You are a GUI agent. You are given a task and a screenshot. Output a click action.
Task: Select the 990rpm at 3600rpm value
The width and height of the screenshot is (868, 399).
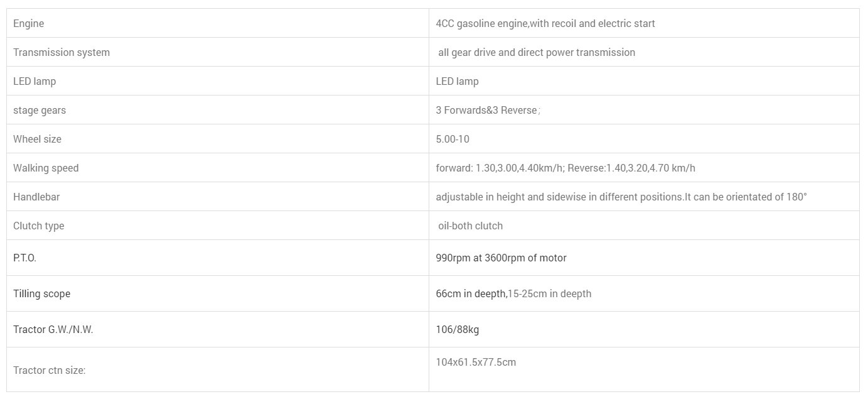[x=501, y=258]
